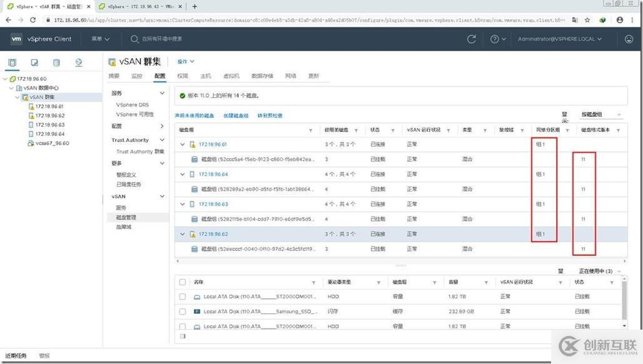Select vcsa67_96.60 VM in inventory tree
Image resolution: width=643 pixels, height=364 pixels.
tap(52, 143)
